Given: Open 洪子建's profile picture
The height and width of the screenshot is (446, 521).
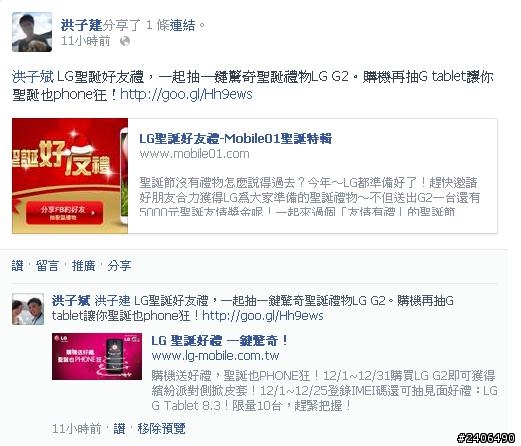Looking at the screenshot, I should tap(32, 32).
